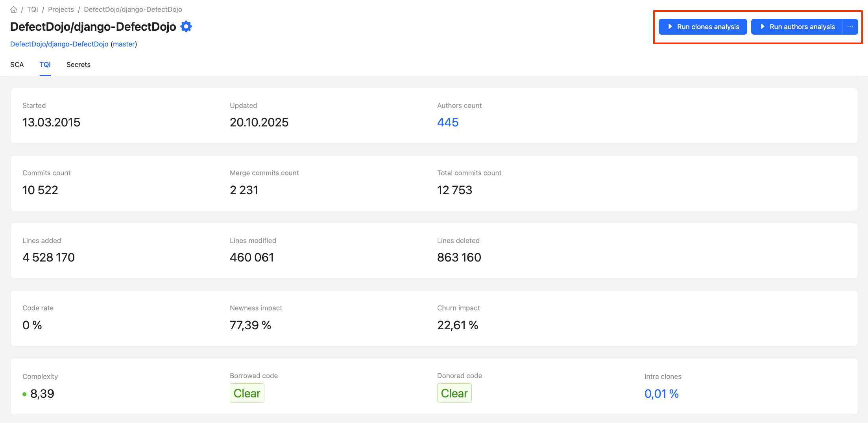Select the TQI tab
Viewport: 868px width, 423px height.
click(45, 65)
